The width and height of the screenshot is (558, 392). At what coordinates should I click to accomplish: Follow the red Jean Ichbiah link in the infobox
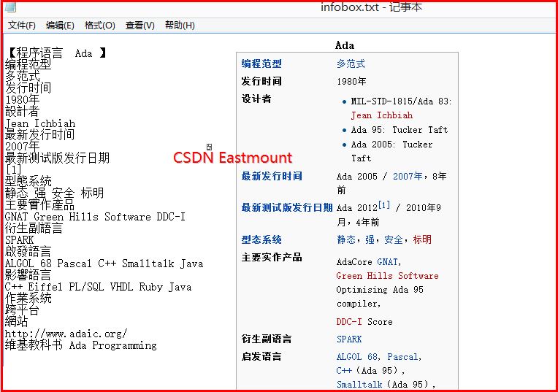pos(382,115)
